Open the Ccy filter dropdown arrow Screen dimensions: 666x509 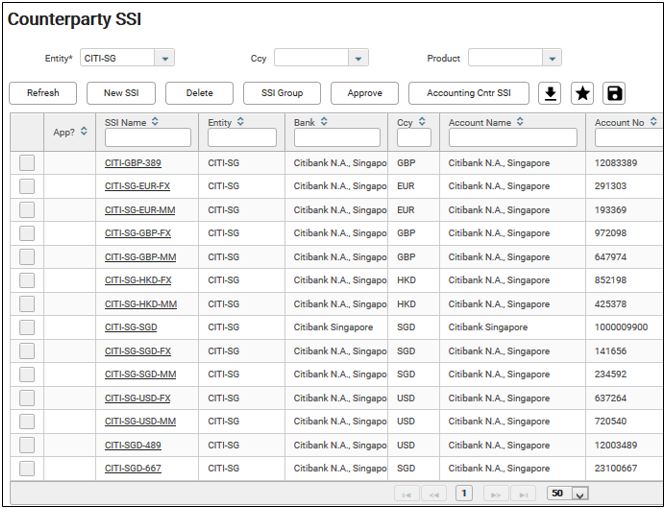(x=358, y=58)
